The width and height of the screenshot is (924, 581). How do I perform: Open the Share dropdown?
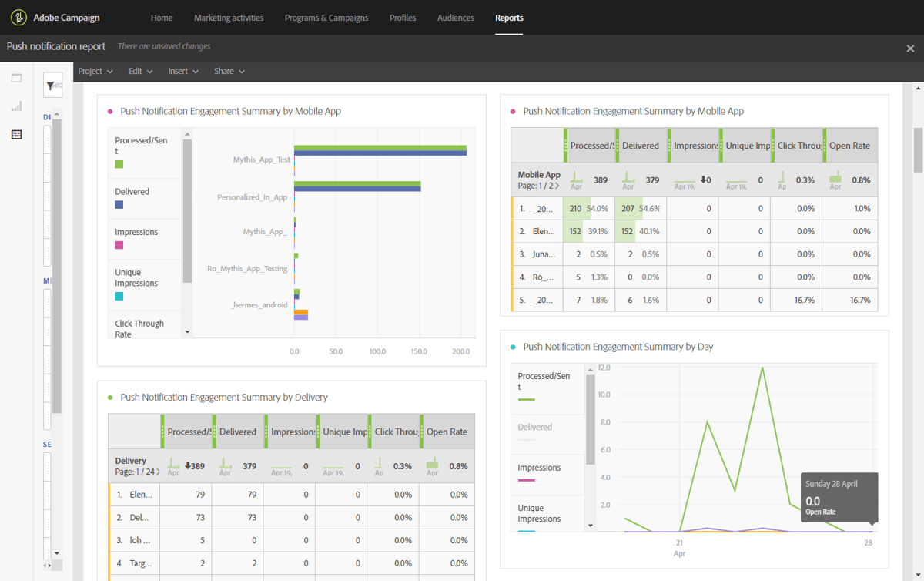click(x=229, y=71)
